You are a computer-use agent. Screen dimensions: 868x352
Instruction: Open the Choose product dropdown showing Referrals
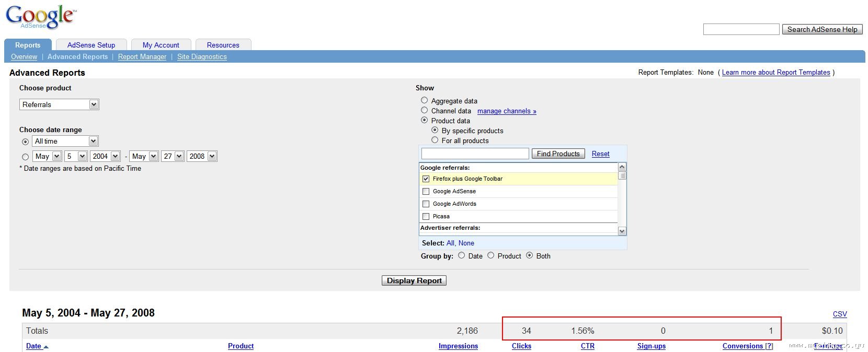[x=59, y=104]
